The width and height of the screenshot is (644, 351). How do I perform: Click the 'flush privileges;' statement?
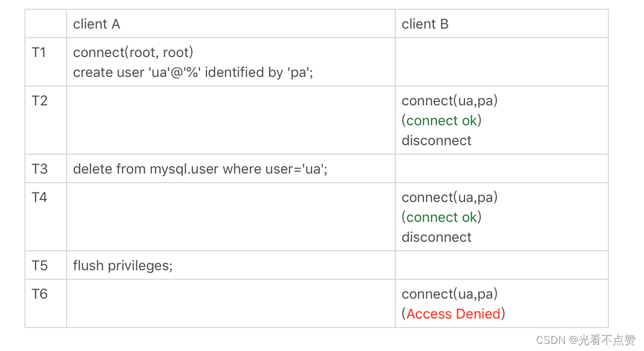pyautogui.click(x=123, y=266)
